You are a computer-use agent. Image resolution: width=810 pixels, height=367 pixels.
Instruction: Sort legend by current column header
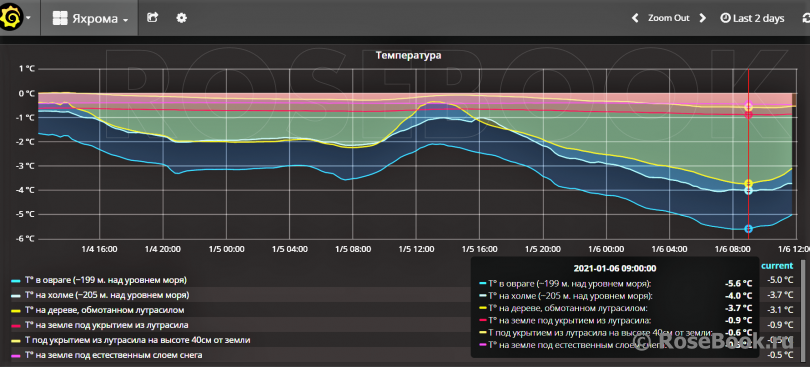[x=776, y=266]
